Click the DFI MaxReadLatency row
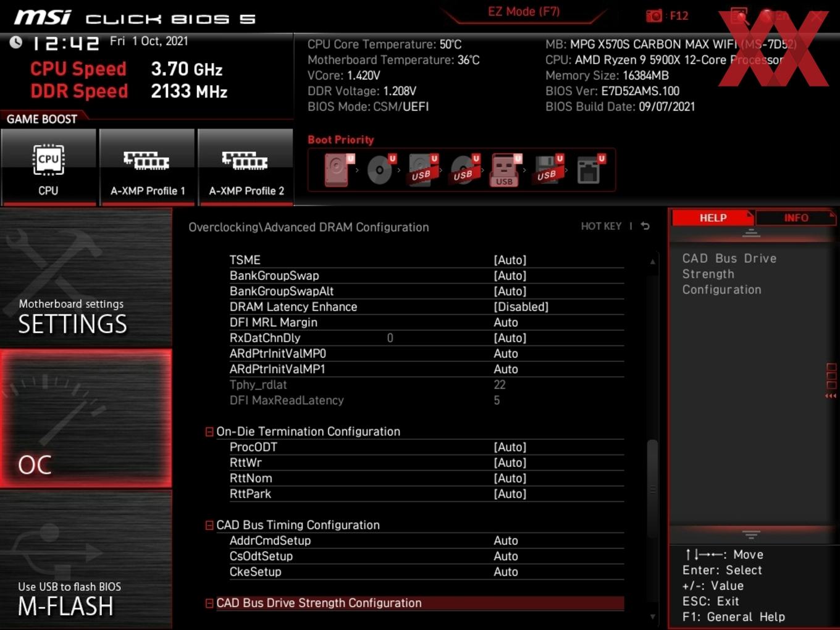This screenshot has height=630, width=840. pyautogui.click(x=426, y=400)
